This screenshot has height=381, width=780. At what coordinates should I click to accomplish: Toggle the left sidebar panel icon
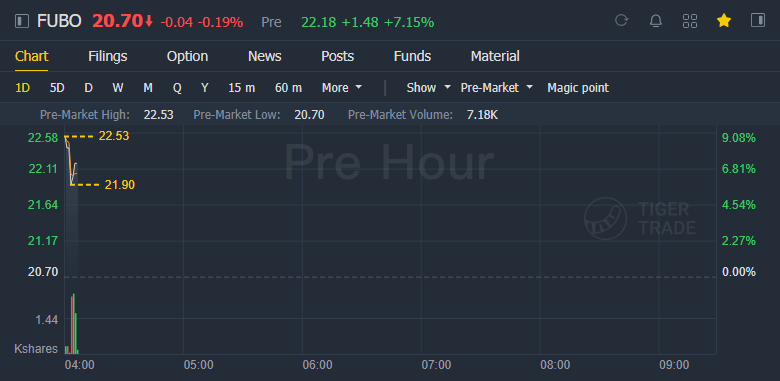click(22, 21)
